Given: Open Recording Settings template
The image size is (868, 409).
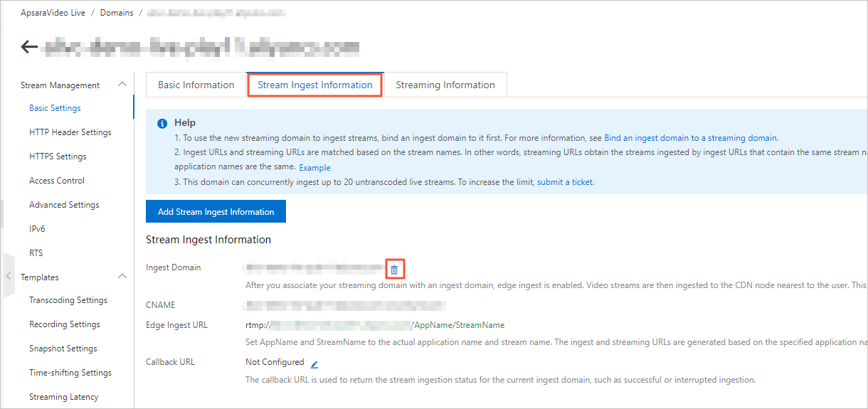Looking at the screenshot, I should pyautogui.click(x=65, y=324).
